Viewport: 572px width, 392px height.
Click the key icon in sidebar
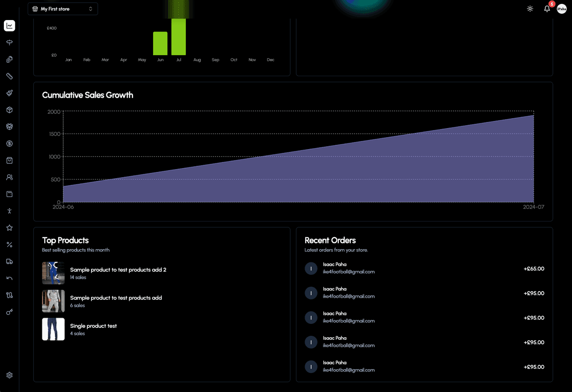click(10, 312)
